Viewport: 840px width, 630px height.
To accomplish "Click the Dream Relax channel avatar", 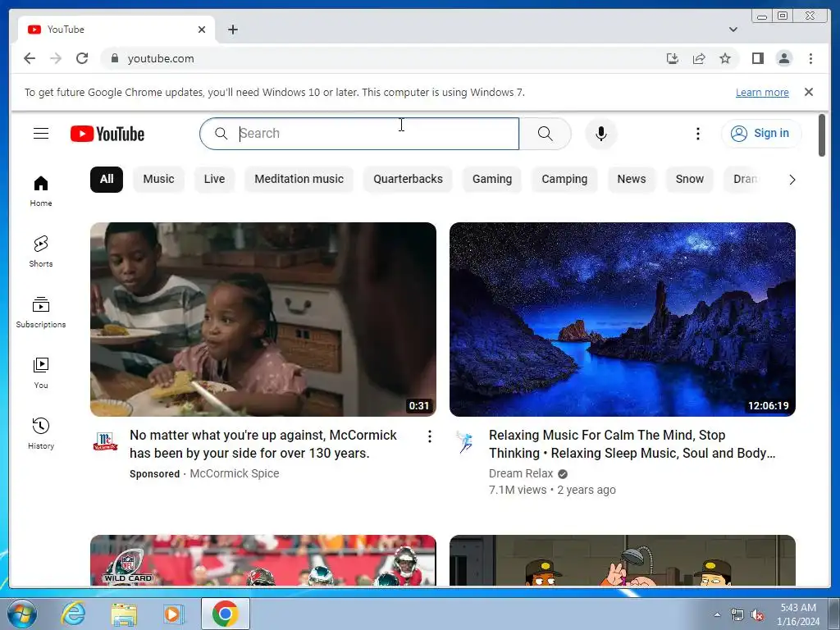I will (x=464, y=441).
